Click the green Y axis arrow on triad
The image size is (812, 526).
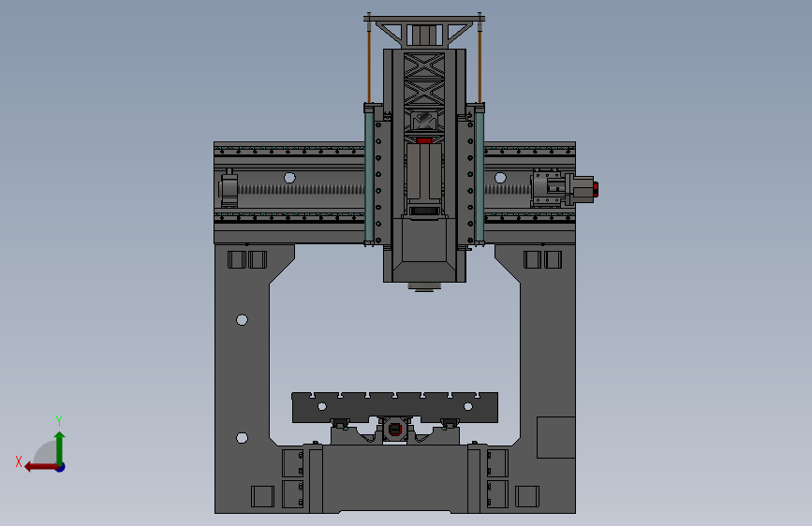[x=60, y=447]
